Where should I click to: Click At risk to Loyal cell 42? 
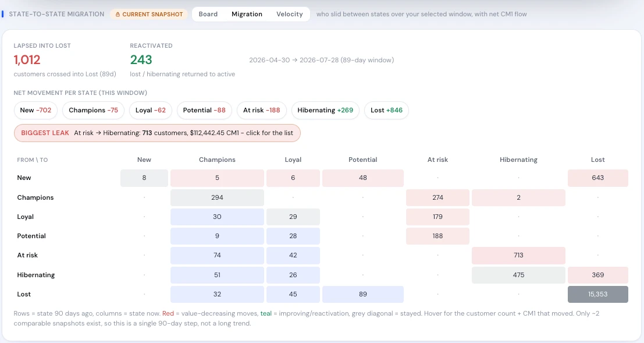point(293,256)
